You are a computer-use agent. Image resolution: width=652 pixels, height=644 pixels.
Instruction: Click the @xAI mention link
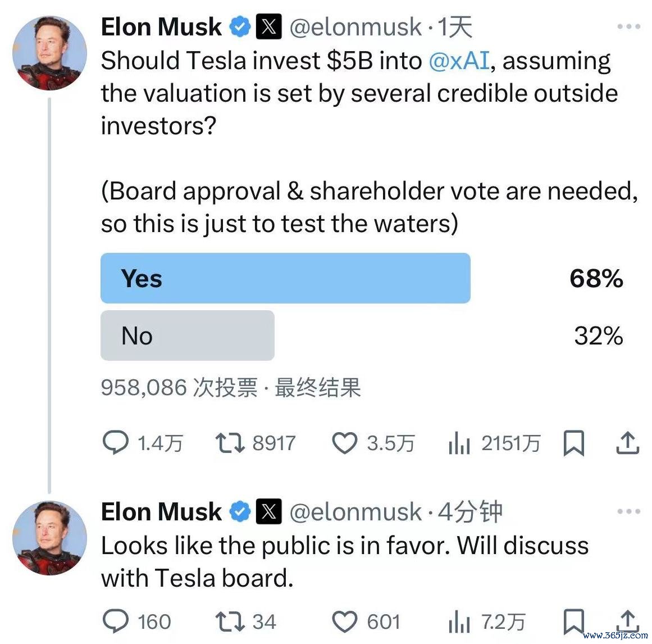pos(459,61)
